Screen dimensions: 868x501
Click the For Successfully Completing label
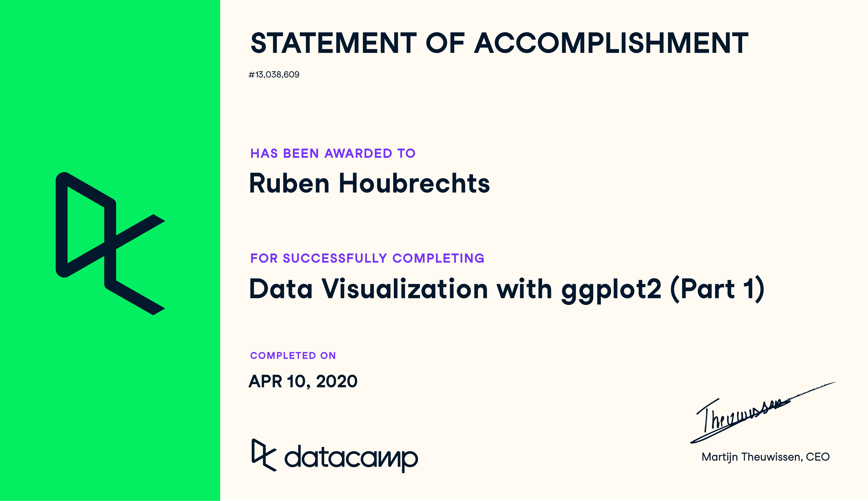(367, 258)
